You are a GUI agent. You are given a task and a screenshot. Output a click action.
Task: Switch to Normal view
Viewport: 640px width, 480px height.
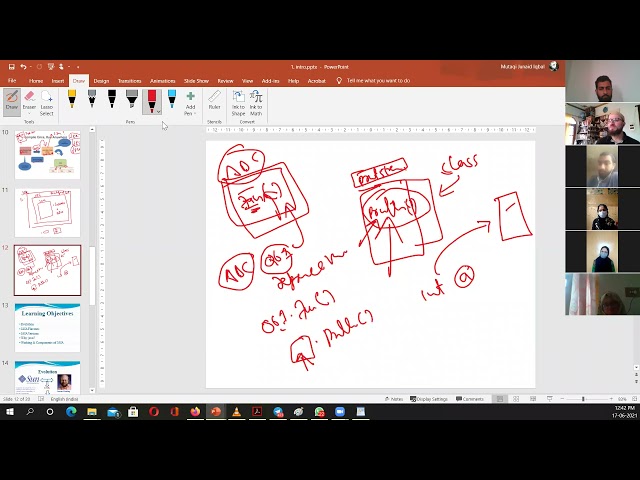tap(500, 399)
